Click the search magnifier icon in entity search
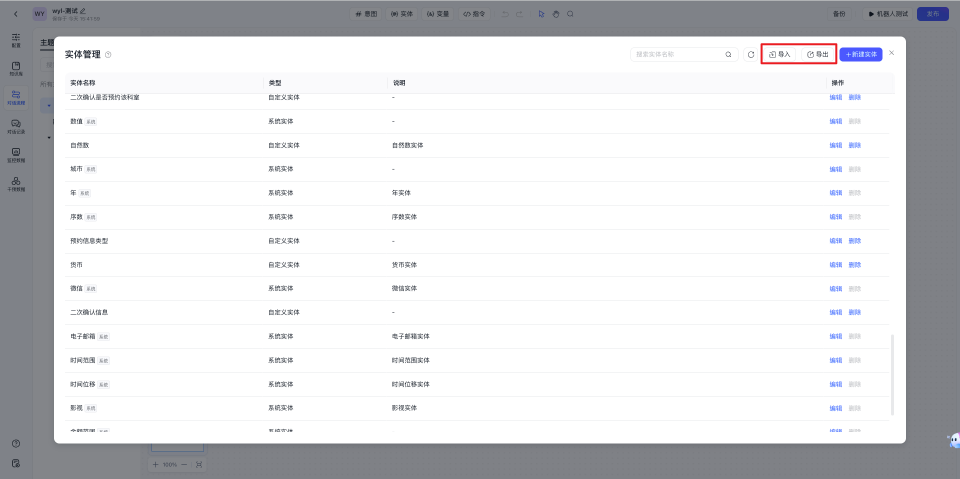 pos(728,54)
